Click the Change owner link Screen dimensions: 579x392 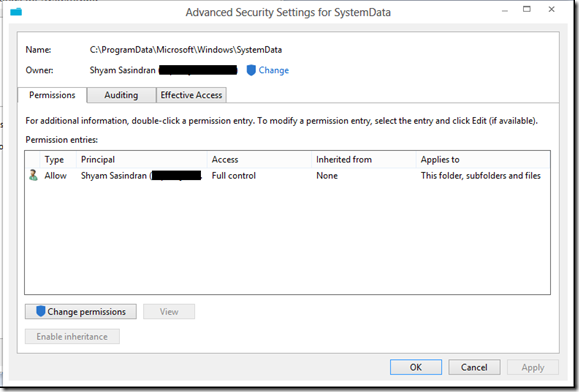tap(274, 70)
